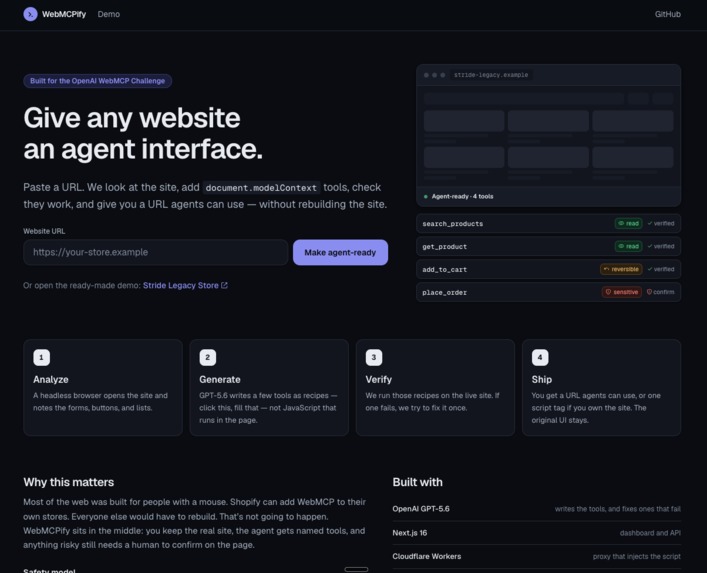
Task: Click the step 3 number badge
Action: pyautogui.click(x=374, y=358)
